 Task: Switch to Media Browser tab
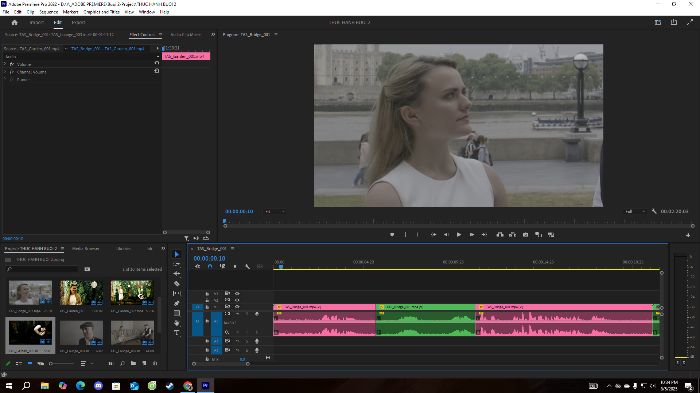(x=85, y=248)
